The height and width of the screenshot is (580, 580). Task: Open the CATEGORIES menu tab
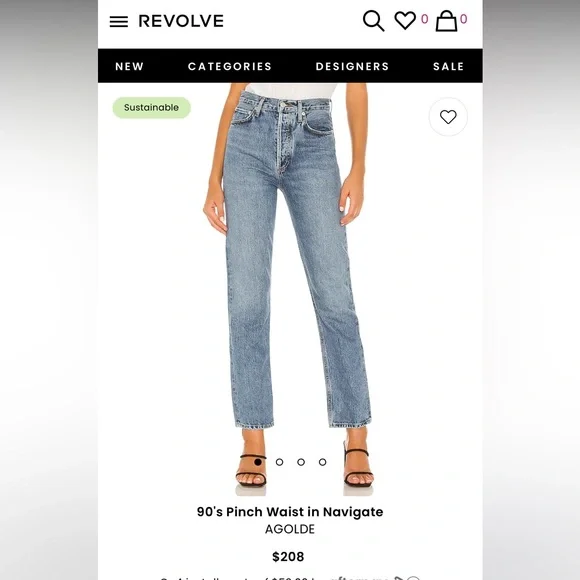click(230, 66)
